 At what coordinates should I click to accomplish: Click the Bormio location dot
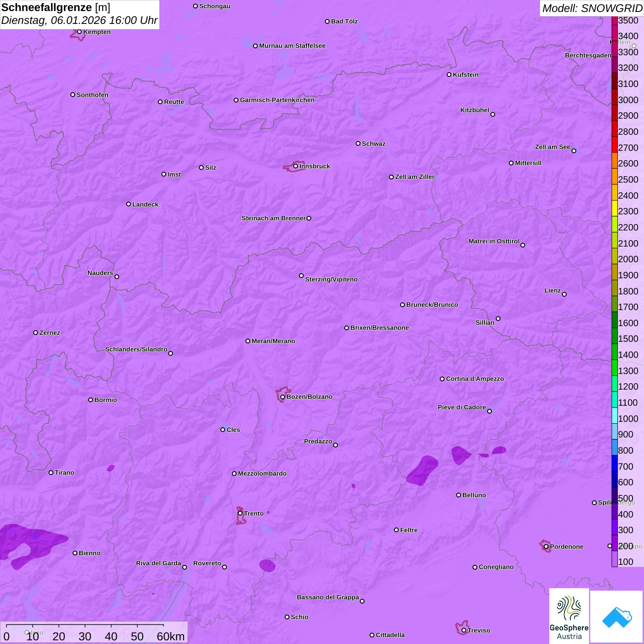pyautogui.click(x=91, y=400)
